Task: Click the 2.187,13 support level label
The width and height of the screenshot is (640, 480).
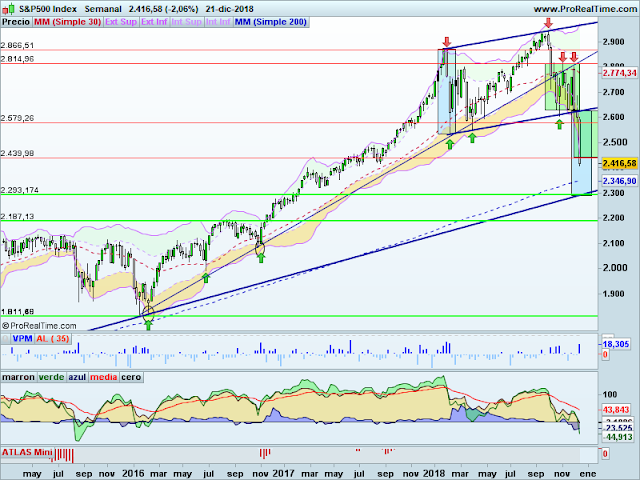Action: 17,216
